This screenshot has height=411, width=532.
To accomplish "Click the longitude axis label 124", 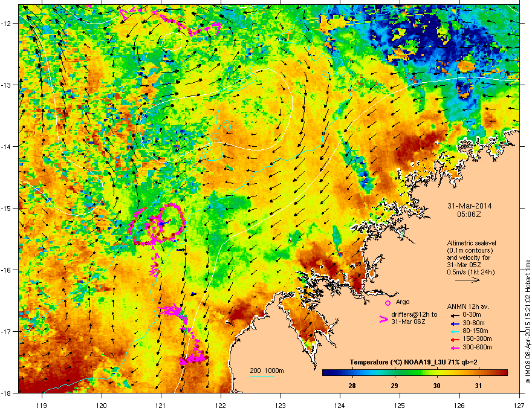I will click(340, 405).
